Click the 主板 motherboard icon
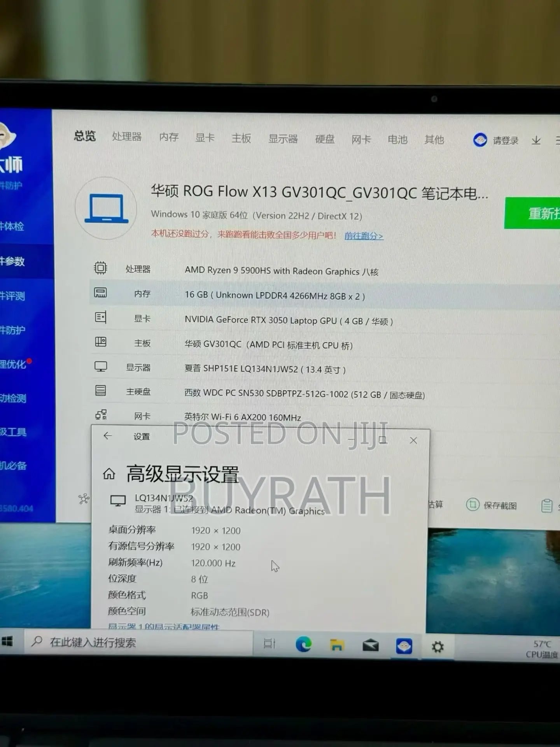 coord(100,342)
